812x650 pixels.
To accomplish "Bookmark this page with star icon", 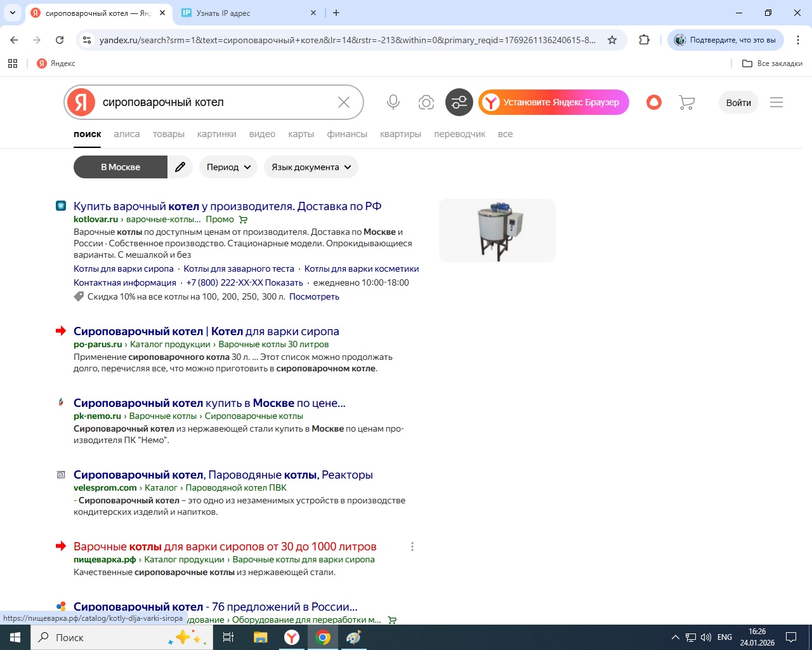I will point(612,40).
